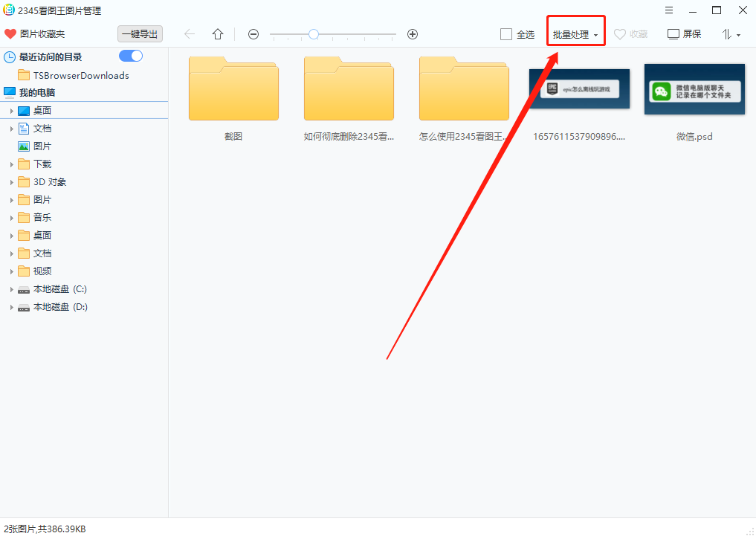This screenshot has height=536, width=756.
Task: Click the zoom out minus icon
Action: 253,34
